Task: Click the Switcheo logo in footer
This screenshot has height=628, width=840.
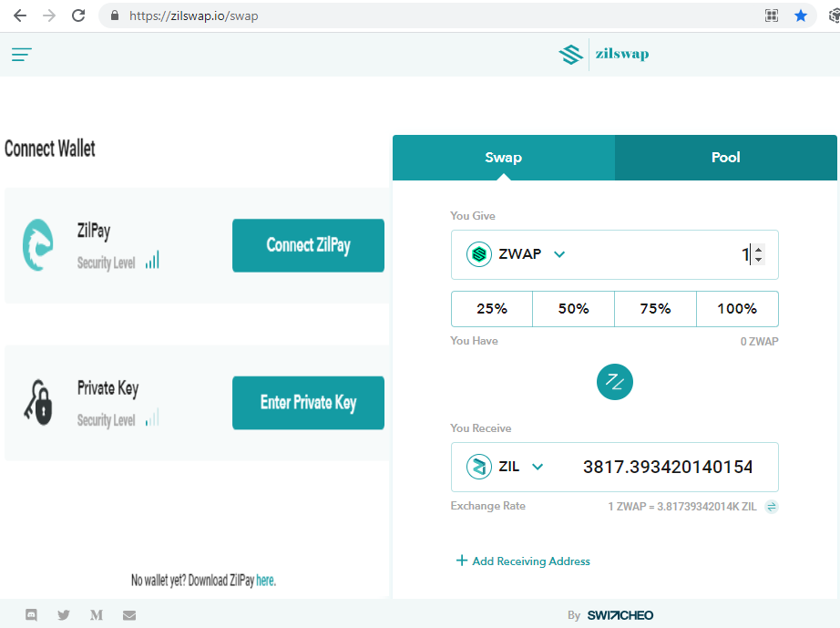Action: [620, 615]
